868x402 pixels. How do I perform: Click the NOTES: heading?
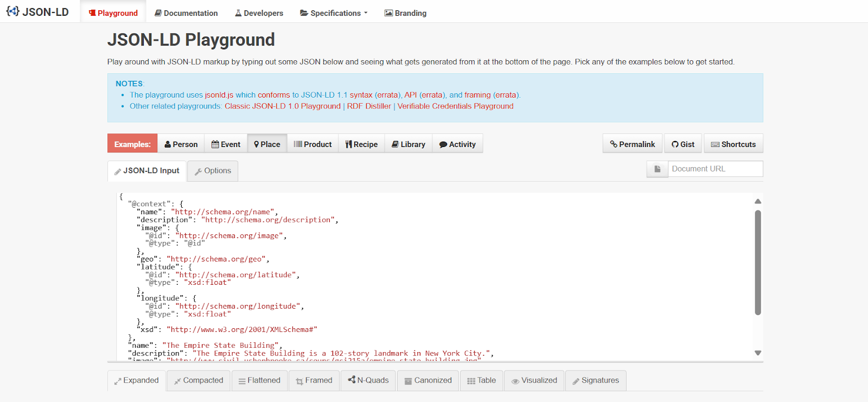(130, 84)
